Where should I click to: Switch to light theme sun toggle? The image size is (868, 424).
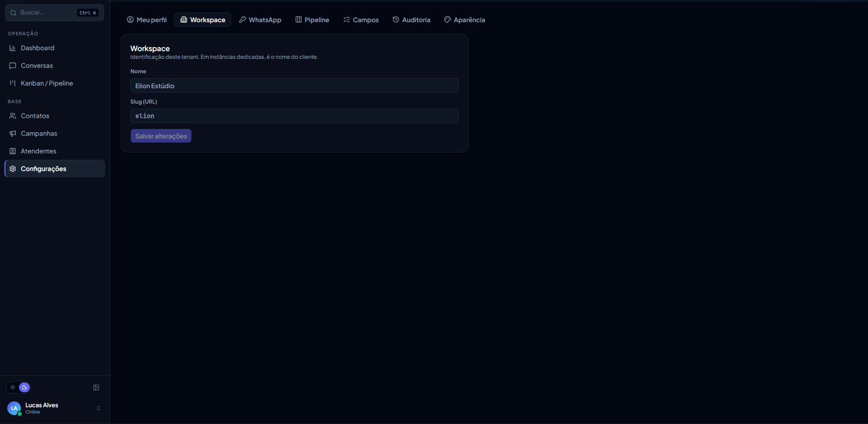point(13,387)
